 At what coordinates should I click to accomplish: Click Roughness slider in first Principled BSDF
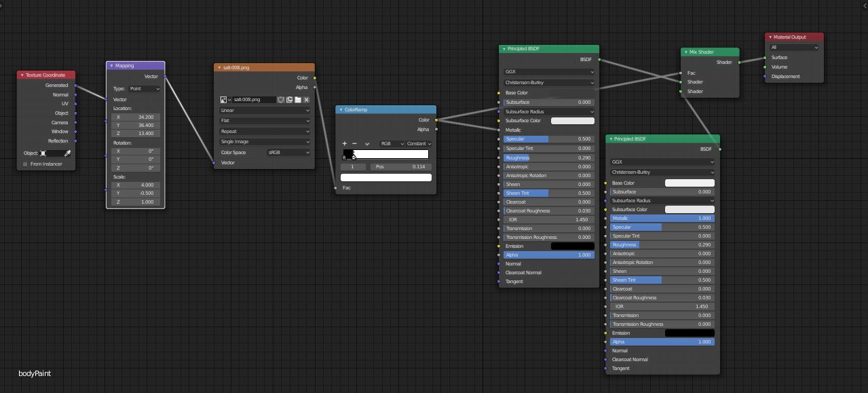coord(549,157)
